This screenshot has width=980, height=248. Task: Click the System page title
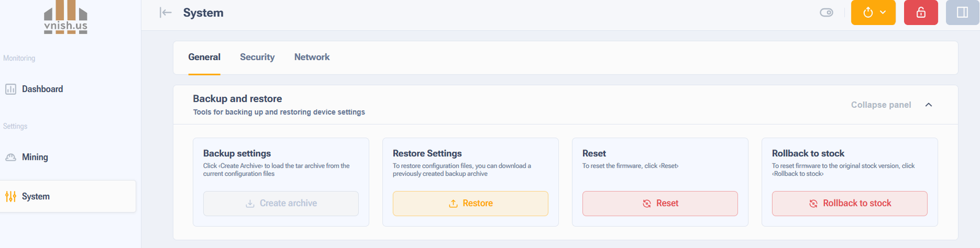203,13
